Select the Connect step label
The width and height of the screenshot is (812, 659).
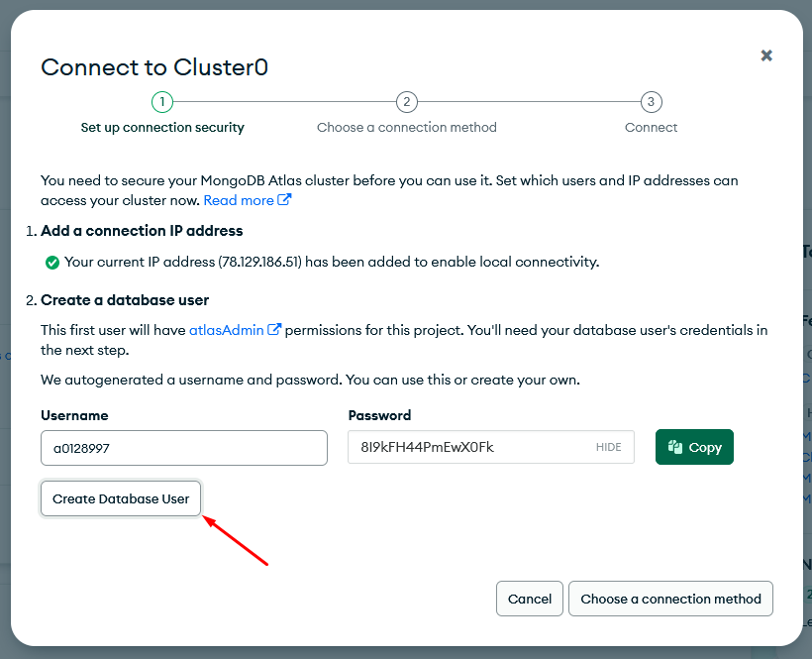tap(651, 127)
